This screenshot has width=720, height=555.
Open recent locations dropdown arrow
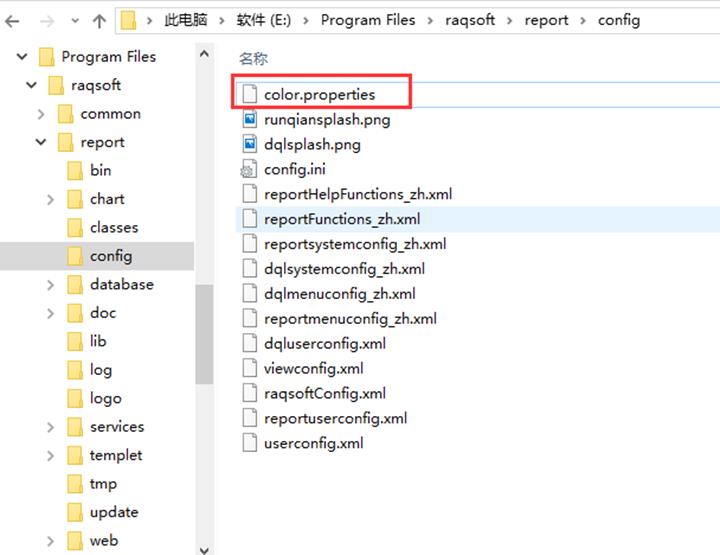click(75, 21)
